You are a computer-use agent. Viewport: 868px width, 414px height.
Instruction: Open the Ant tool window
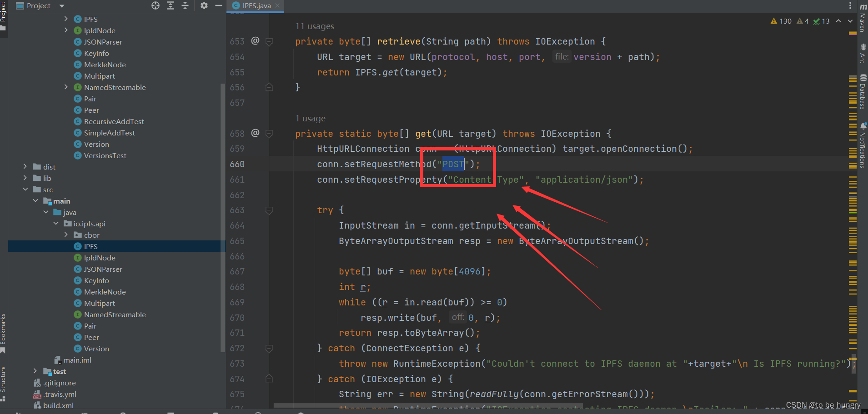click(863, 53)
